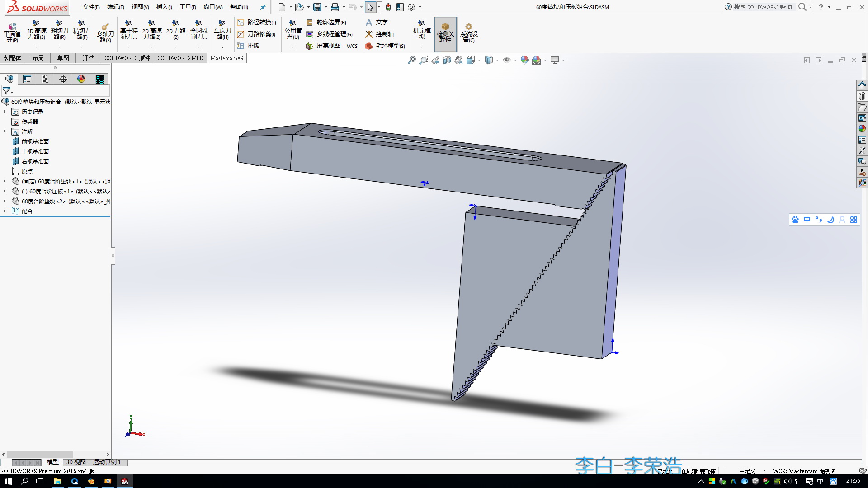Click the 公用管理 icon in the ribbon
Screen dimensions: 868x488
(x=292, y=31)
